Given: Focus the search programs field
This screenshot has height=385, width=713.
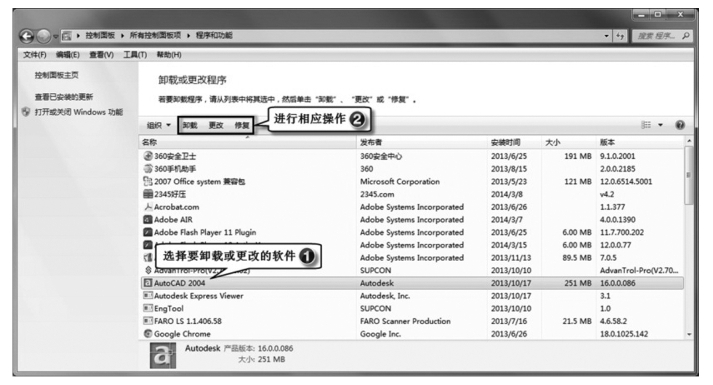Looking at the screenshot, I should [656, 36].
